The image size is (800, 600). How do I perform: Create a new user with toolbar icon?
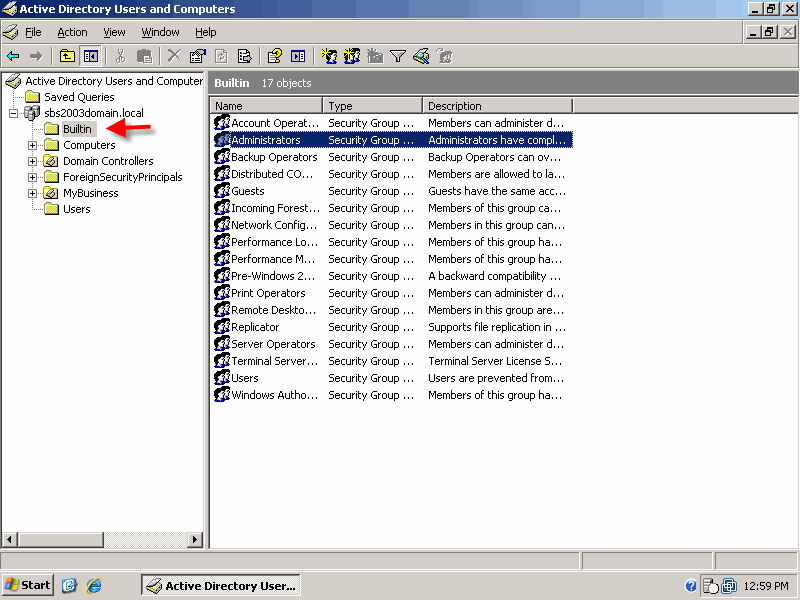click(x=329, y=56)
